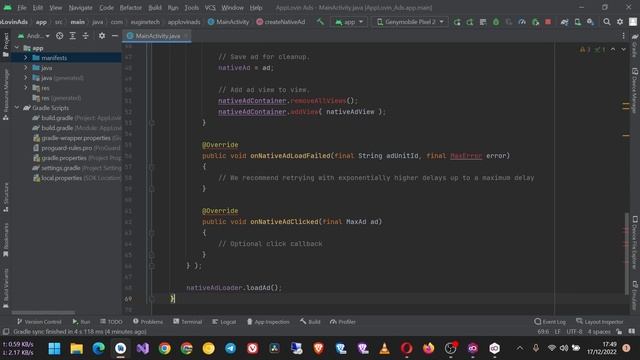Expand the res folder

click(25, 88)
